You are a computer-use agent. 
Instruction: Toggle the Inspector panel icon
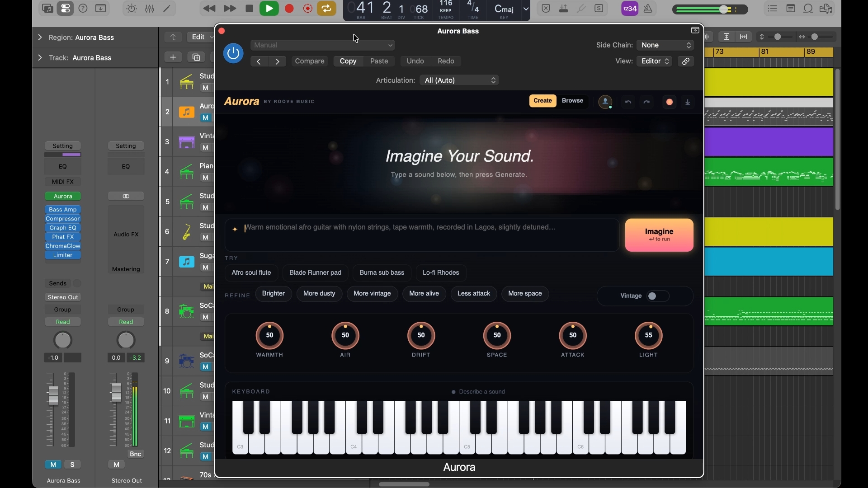(x=66, y=9)
